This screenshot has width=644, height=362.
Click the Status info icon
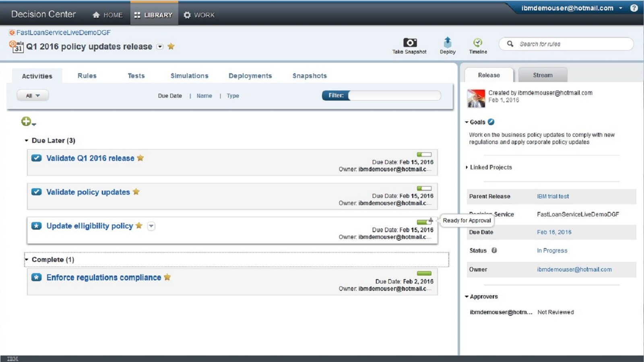coord(494,250)
